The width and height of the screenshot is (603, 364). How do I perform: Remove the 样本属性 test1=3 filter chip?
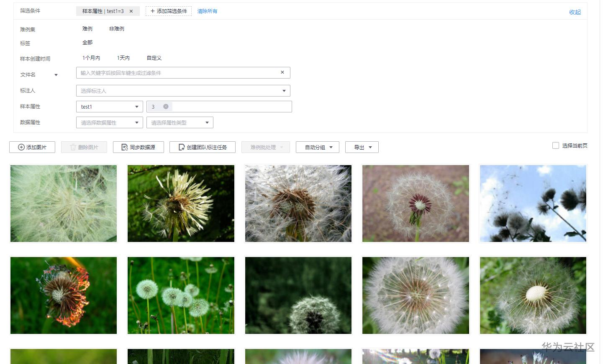132,11
